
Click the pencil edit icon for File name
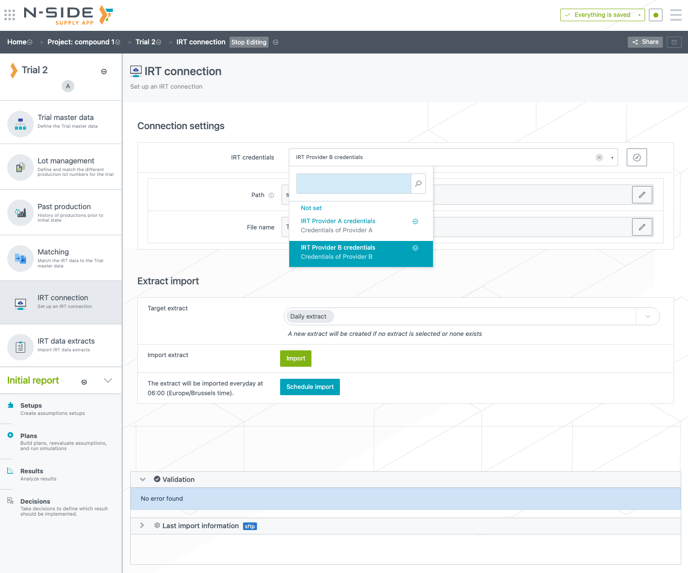(642, 227)
